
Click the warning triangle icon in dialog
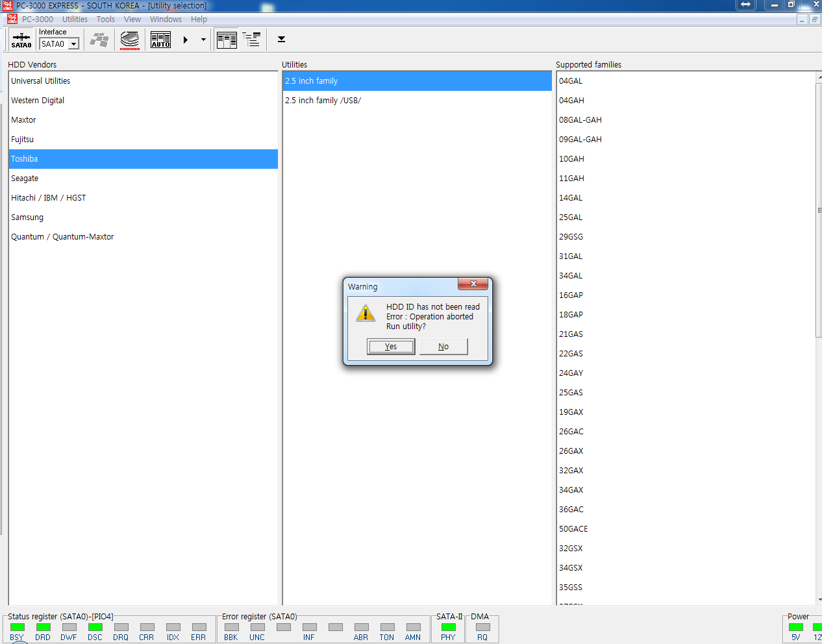click(x=366, y=314)
